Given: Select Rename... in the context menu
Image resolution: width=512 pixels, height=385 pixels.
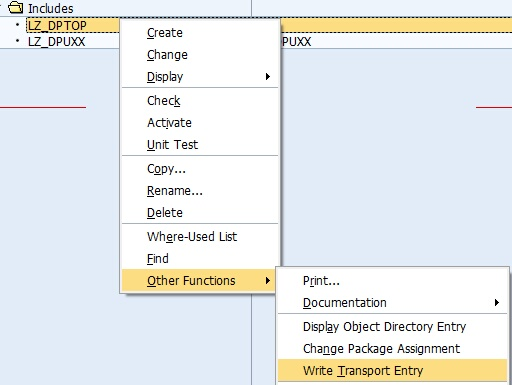Looking at the screenshot, I should coord(200,191).
